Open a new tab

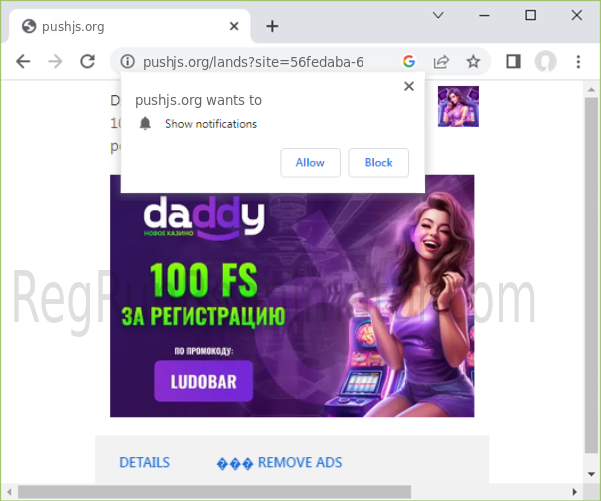pos(272,26)
